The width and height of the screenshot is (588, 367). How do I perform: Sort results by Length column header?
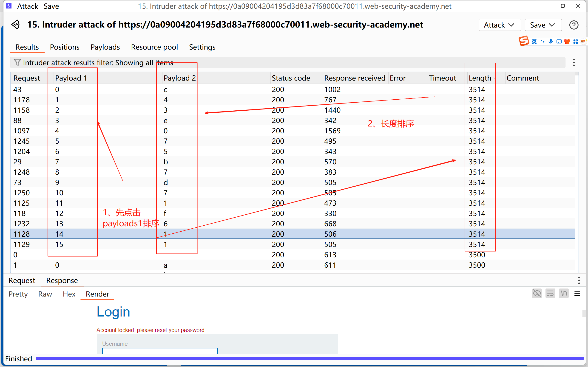[480, 78]
